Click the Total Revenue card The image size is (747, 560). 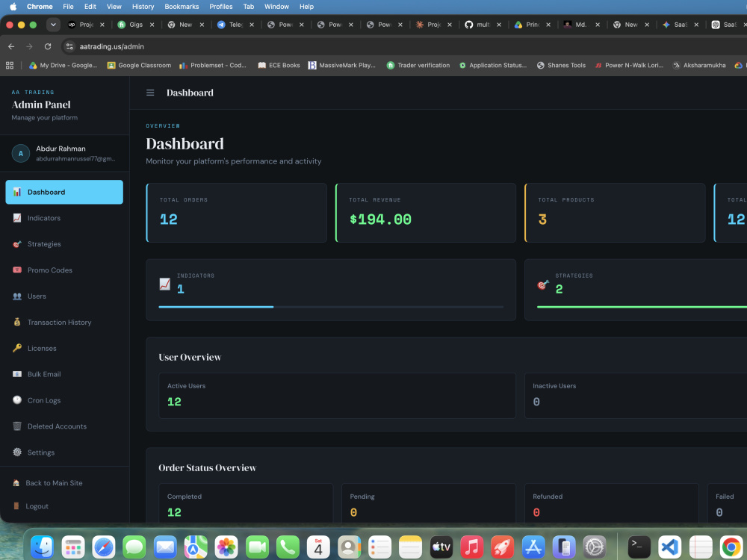[426, 213]
